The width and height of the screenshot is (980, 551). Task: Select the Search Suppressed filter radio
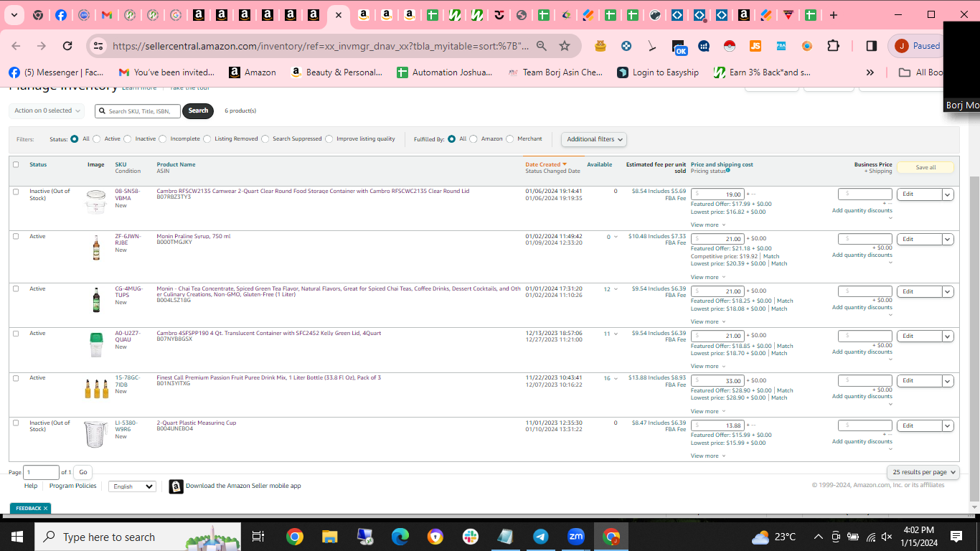click(x=265, y=139)
